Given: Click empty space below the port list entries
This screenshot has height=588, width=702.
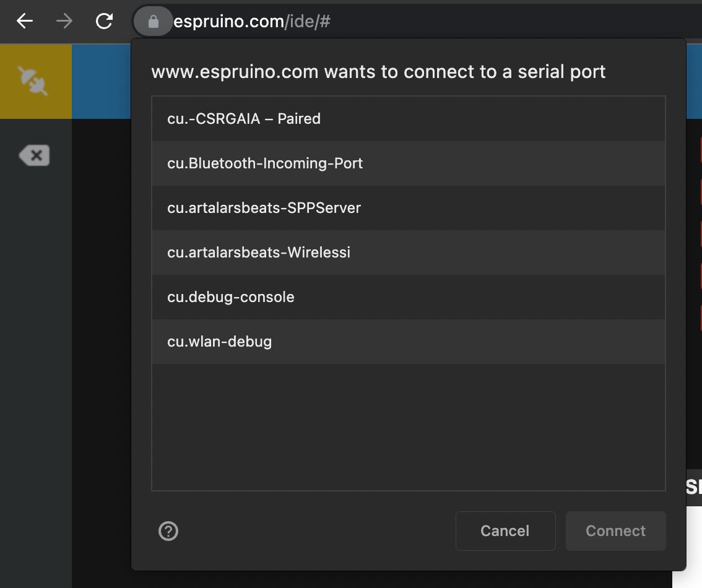Looking at the screenshot, I should tap(408, 427).
